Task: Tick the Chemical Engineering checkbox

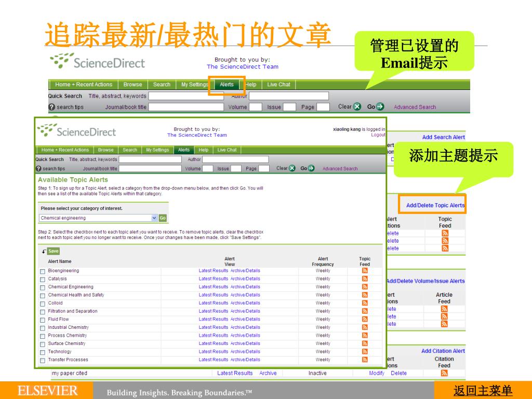Action: (43, 288)
